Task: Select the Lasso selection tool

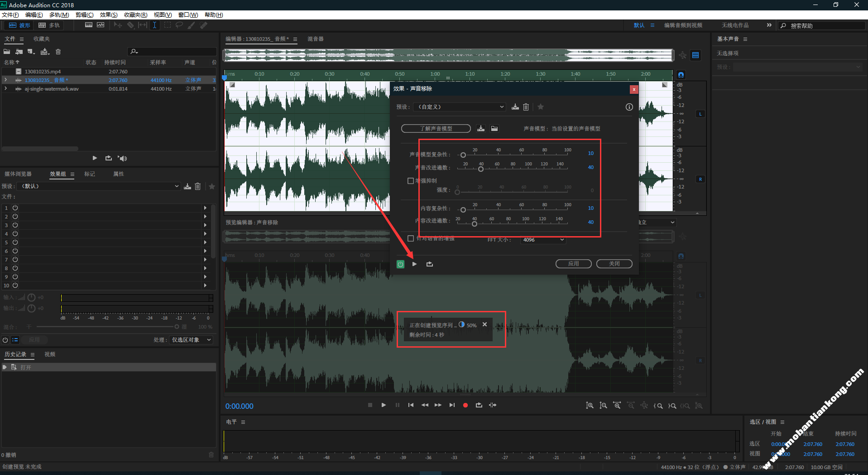Action: (179, 25)
